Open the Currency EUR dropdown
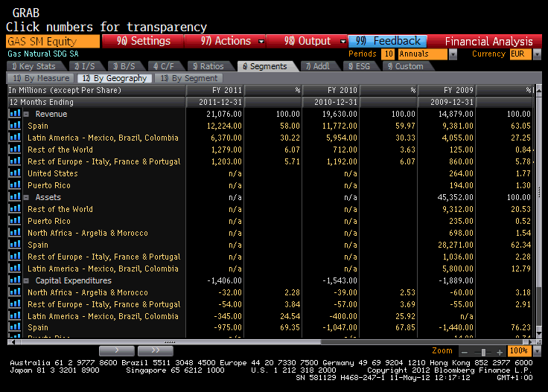The image size is (548, 392). coord(537,54)
